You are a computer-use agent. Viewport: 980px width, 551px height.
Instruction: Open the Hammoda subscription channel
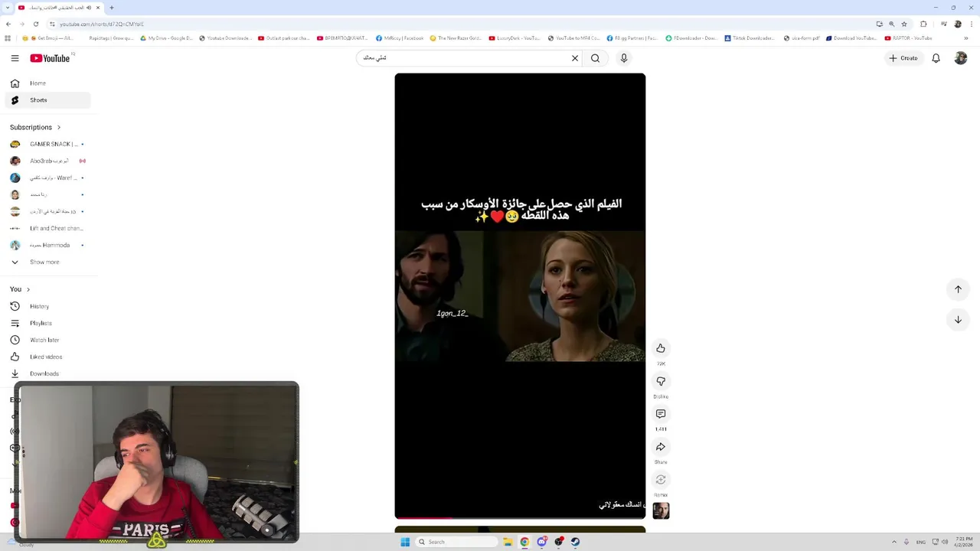tap(47, 245)
